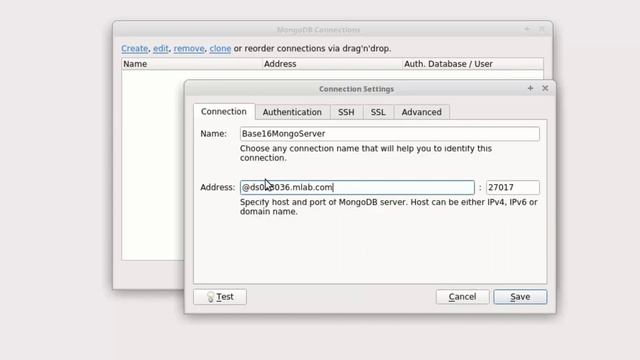Click the clone link in MongoDB Connections

click(220, 49)
